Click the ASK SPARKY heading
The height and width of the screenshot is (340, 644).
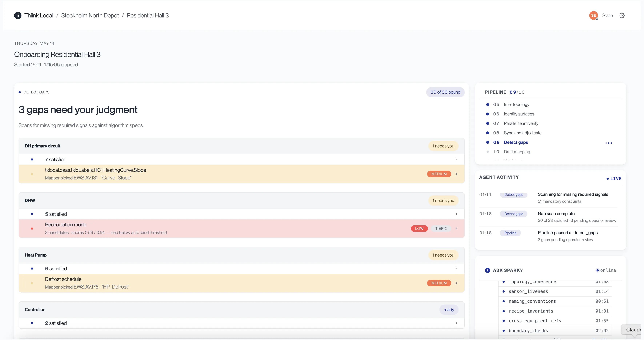[x=508, y=270]
